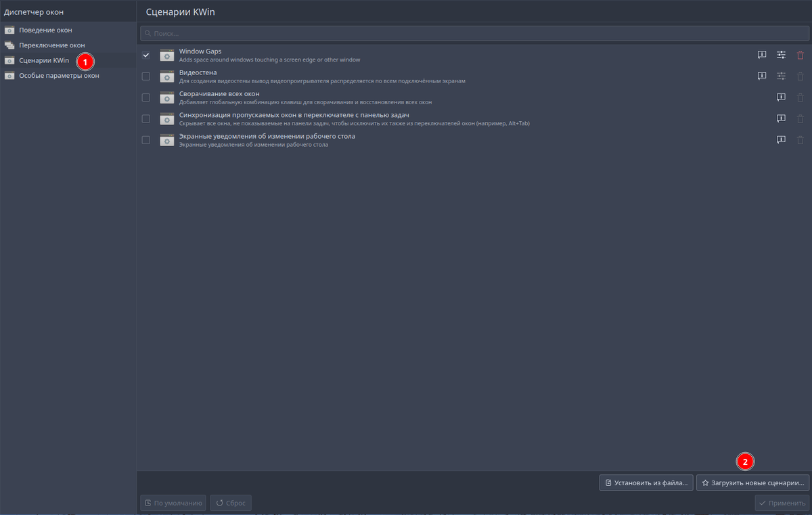This screenshot has width=812, height=515.
Task: Enable Синхронизация пропускаемых окон checkbox
Action: (x=146, y=118)
